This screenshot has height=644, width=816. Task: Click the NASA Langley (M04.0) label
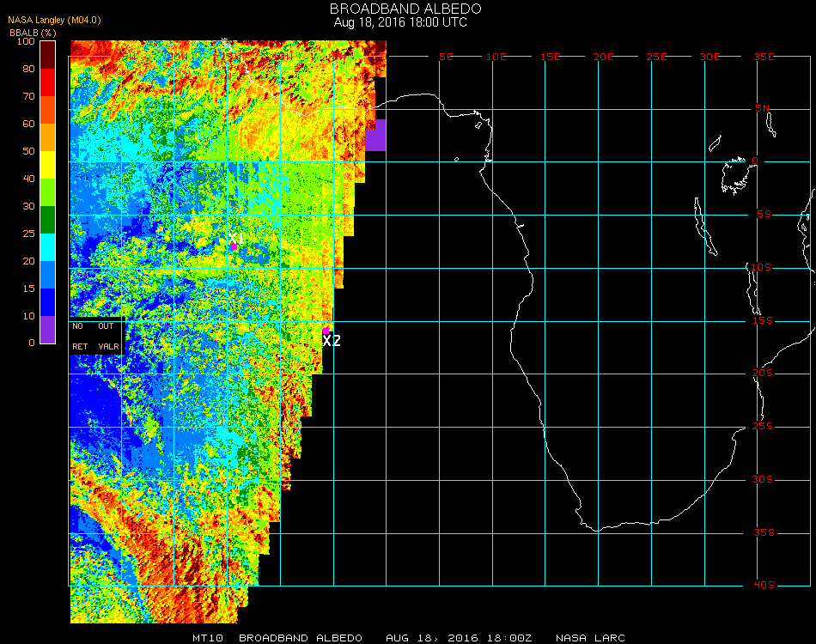[55, 20]
